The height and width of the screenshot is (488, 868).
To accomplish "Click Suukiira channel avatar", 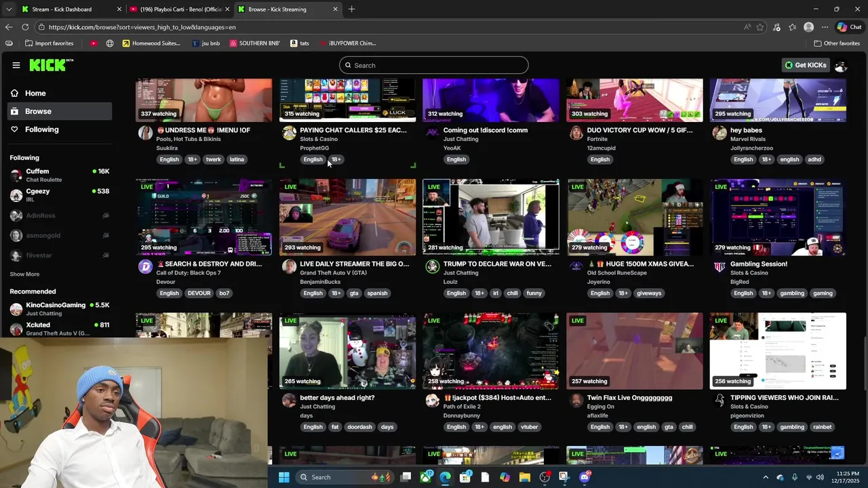I will 145,133.
